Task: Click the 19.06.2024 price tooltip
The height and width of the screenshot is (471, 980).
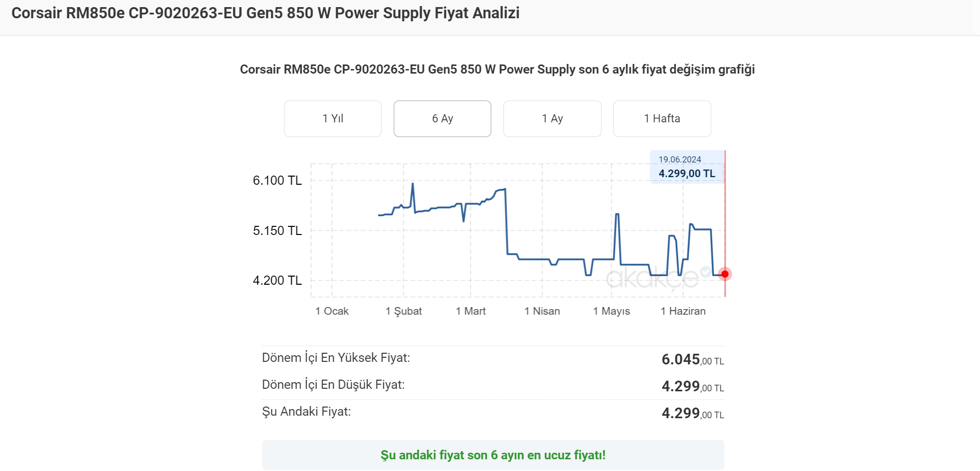Action: (x=686, y=167)
